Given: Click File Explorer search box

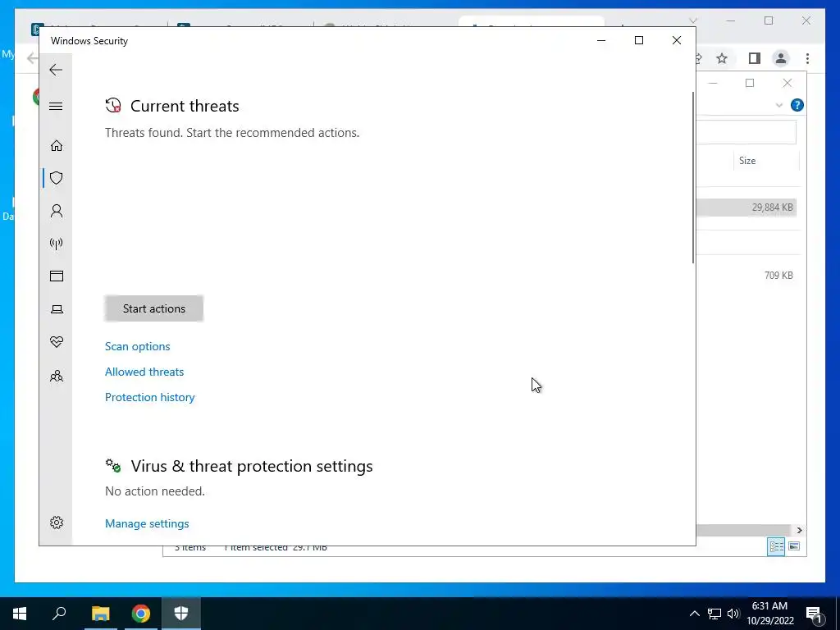Looking at the screenshot, I should pyautogui.click(x=746, y=132).
